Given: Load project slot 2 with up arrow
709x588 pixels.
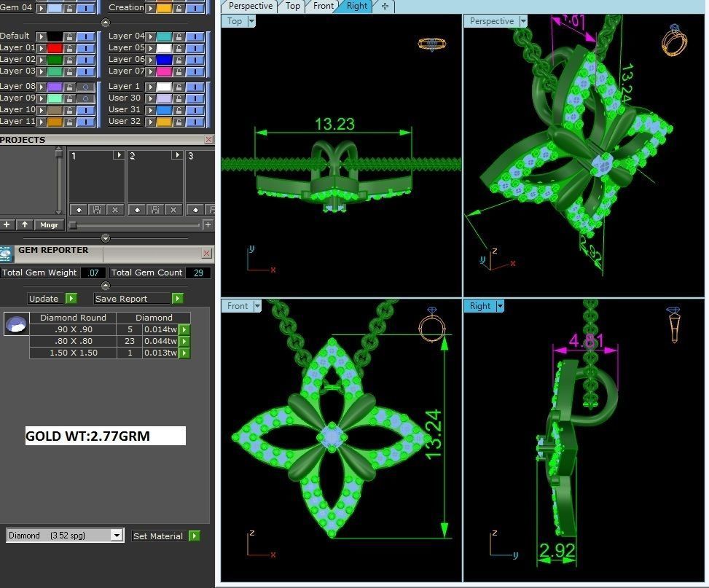Looking at the screenshot, I should pyautogui.click(x=138, y=210).
